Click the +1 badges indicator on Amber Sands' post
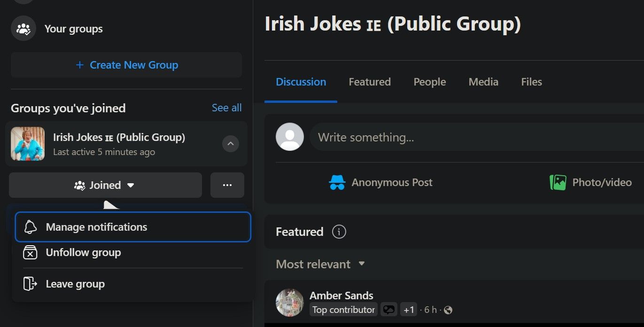This screenshot has width=644, height=327. (x=408, y=309)
